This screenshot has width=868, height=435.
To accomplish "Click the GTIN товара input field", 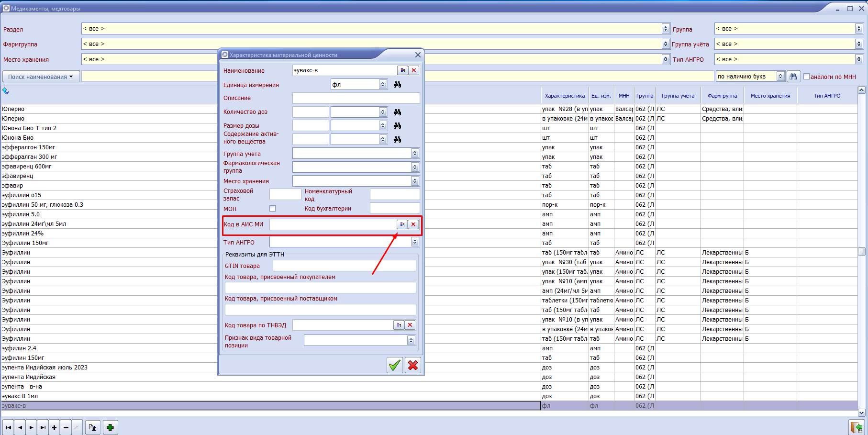I will click(344, 266).
